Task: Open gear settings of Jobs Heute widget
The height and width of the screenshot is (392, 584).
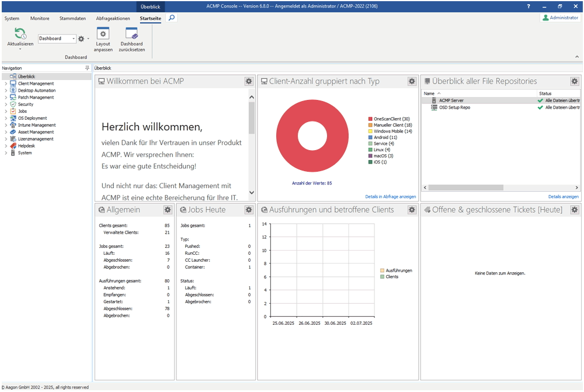Action: click(249, 210)
